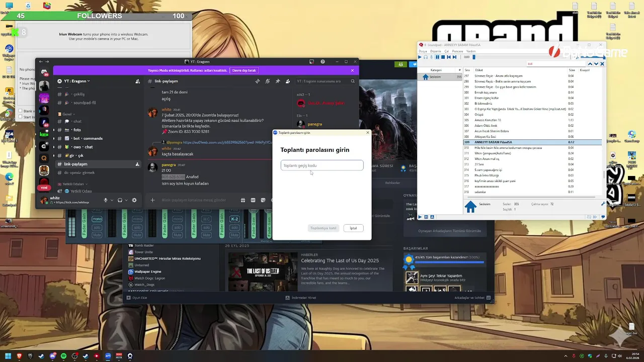Image resolution: width=644 pixels, height=362 pixels.
Task: Click İptal in Zoom password dialog
Action: click(353, 228)
